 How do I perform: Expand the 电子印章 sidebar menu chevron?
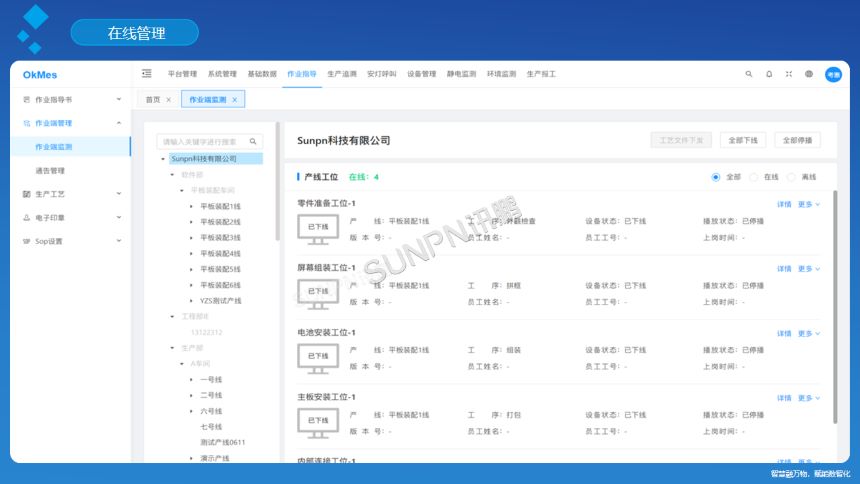coord(119,217)
